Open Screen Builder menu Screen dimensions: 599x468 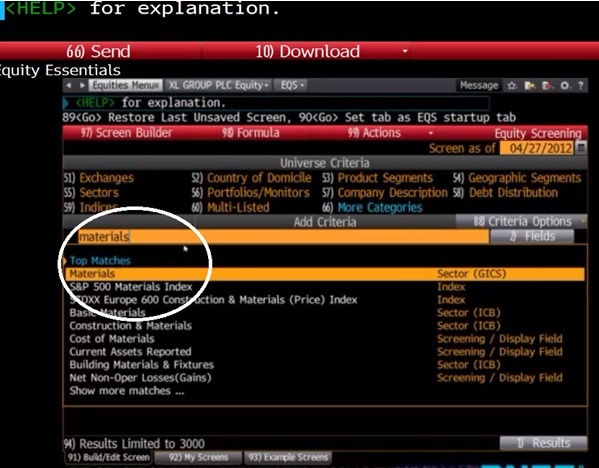[126, 133]
